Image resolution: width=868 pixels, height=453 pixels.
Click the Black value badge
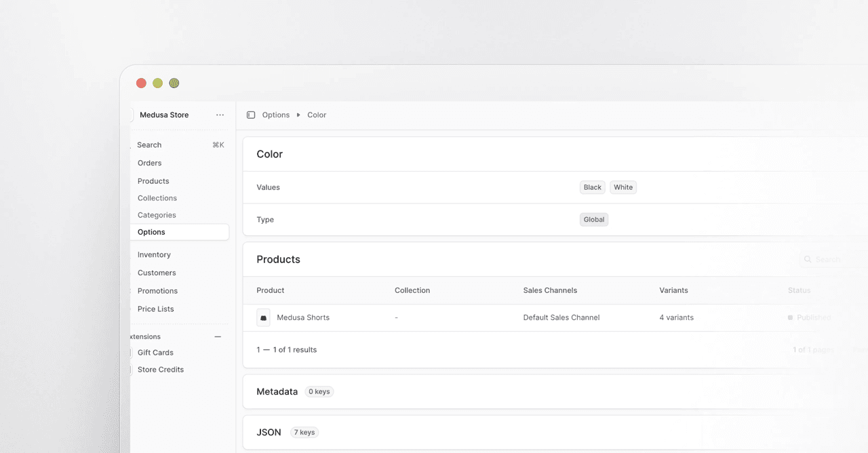pyautogui.click(x=593, y=187)
